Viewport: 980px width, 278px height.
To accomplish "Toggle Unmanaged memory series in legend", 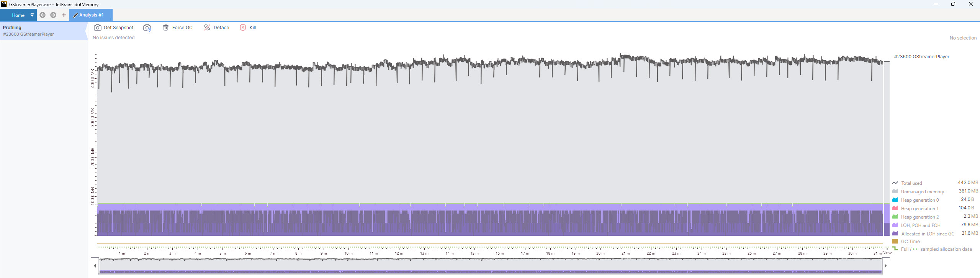I will (x=922, y=192).
